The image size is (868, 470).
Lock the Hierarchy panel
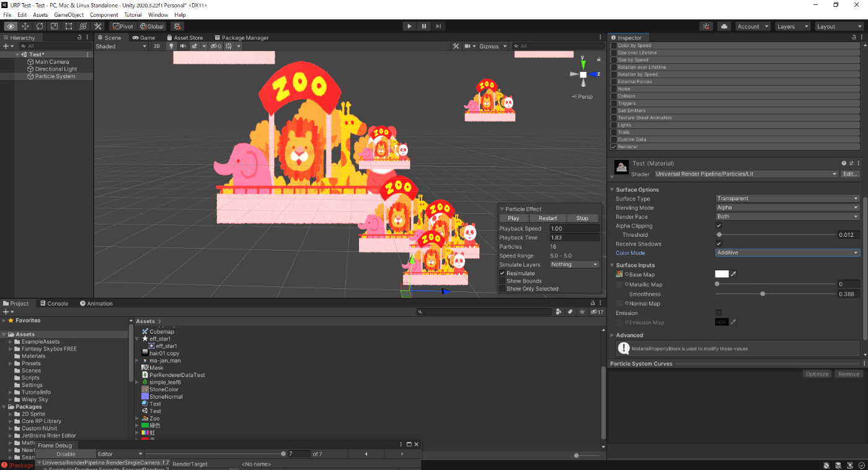(x=79, y=37)
